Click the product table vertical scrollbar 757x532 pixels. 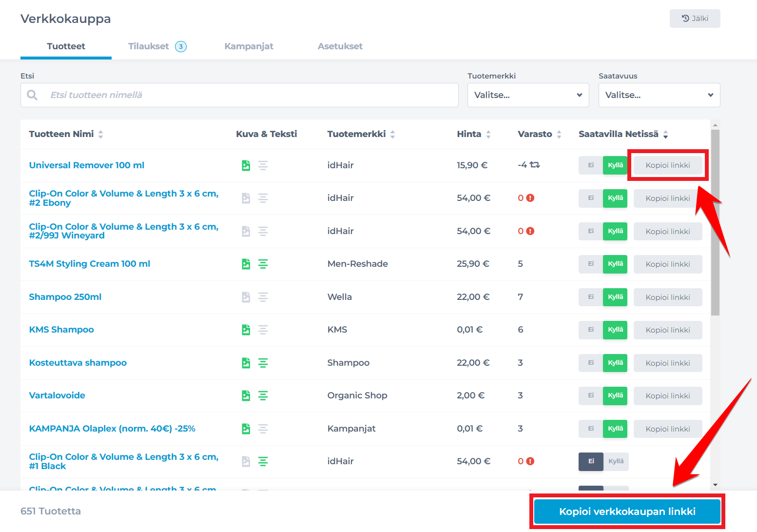click(715, 223)
